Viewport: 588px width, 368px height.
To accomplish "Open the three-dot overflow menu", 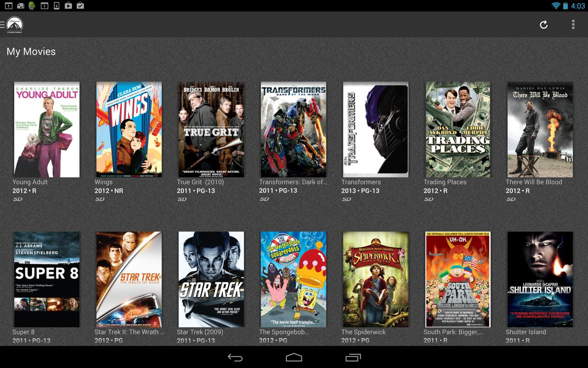I will coord(573,25).
